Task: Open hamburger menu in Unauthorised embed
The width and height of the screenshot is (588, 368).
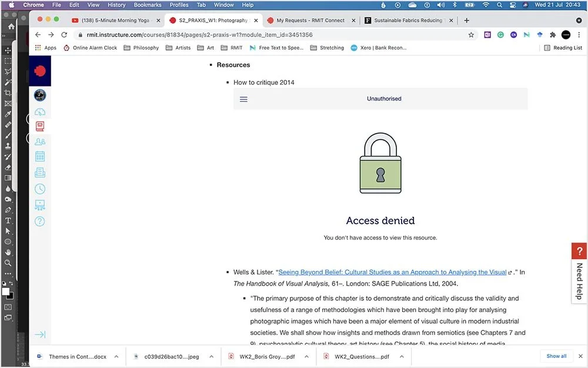Action: click(244, 99)
